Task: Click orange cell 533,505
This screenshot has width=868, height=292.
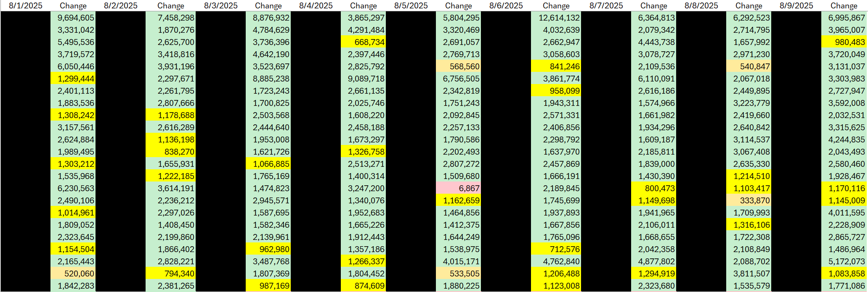Action: pyautogui.click(x=458, y=274)
